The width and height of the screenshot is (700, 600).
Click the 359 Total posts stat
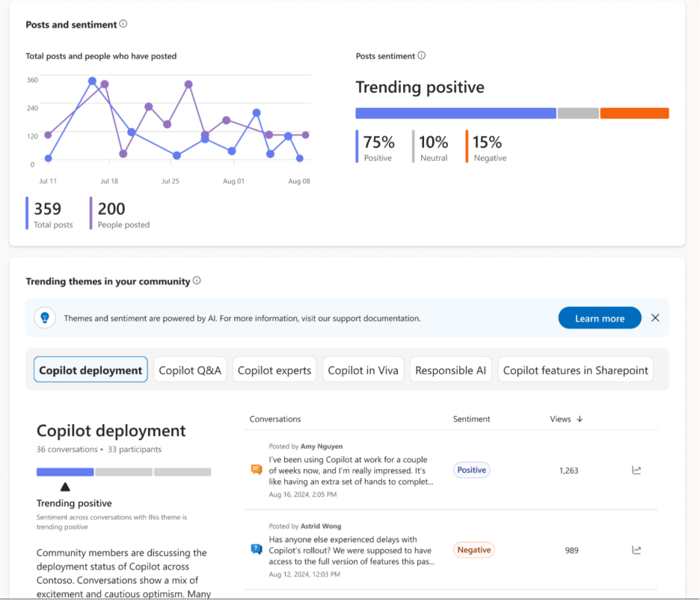[50, 214]
